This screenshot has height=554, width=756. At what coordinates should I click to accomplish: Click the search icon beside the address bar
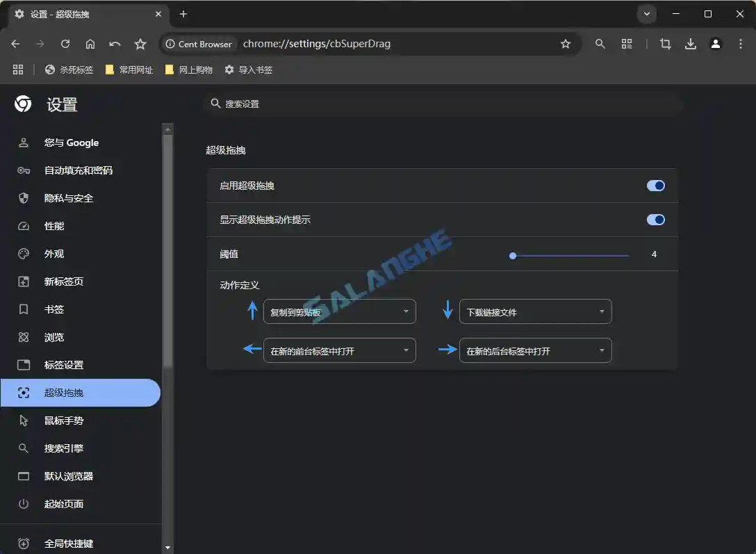tap(600, 44)
